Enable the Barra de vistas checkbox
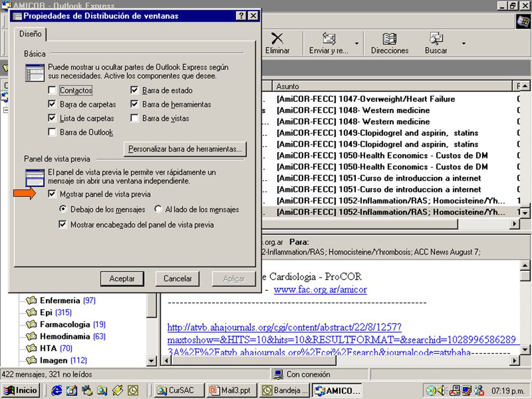Image resolution: width=532 pixels, height=399 pixels. click(x=134, y=118)
